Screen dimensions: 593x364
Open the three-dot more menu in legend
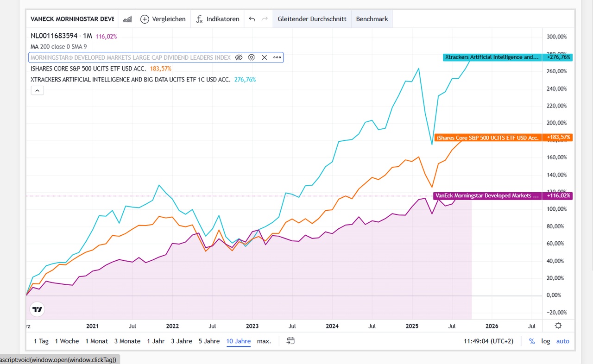(x=277, y=57)
